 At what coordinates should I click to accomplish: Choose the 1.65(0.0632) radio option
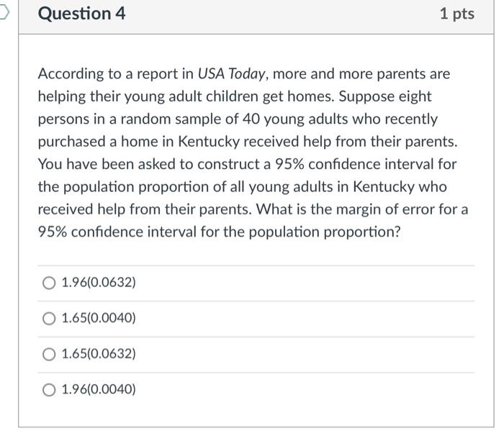[x=49, y=355]
